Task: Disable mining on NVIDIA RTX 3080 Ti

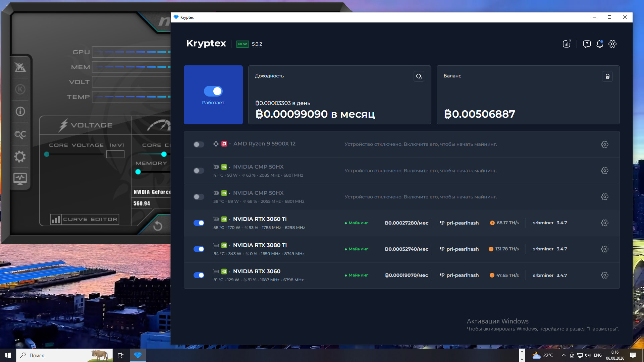Action: point(199,249)
